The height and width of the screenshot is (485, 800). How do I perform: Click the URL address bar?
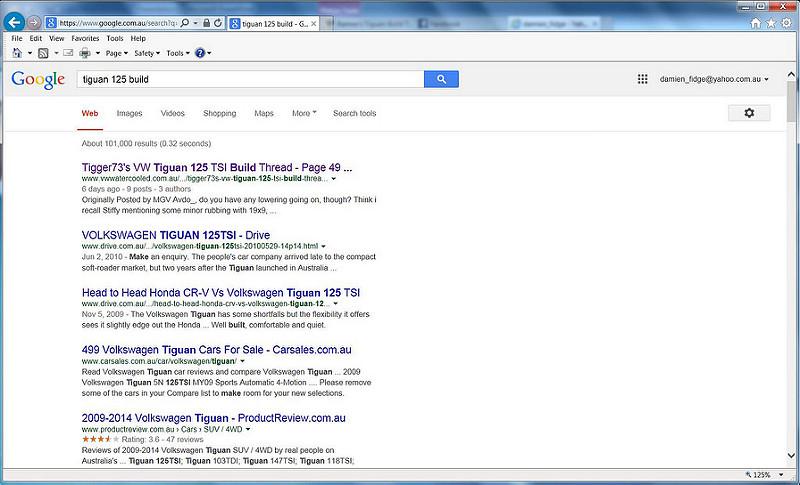coord(117,23)
